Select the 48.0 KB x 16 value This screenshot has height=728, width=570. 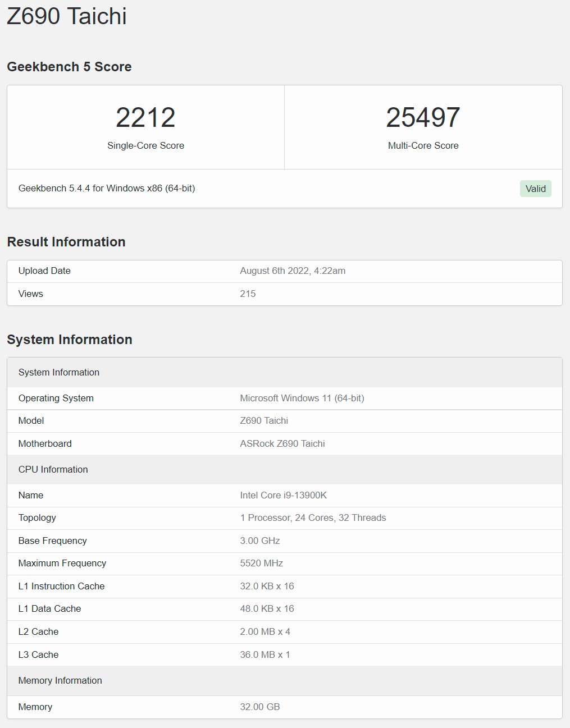click(267, 608)
